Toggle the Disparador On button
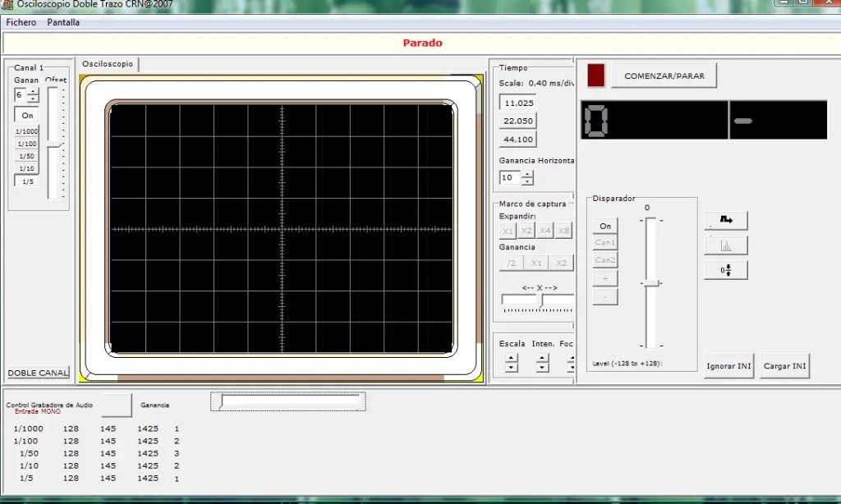 605,226
